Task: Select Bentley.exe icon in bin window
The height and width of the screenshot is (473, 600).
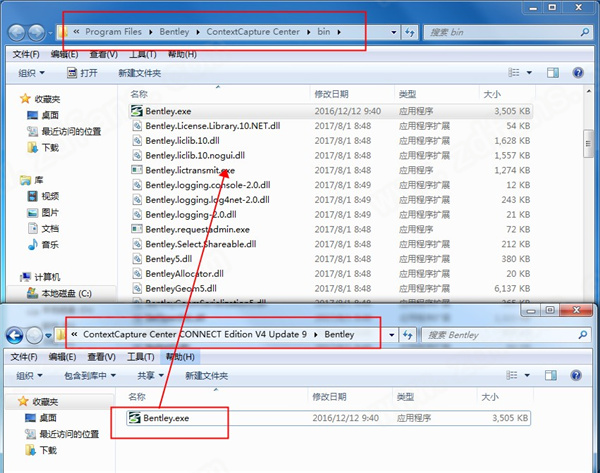Action: 137,111
